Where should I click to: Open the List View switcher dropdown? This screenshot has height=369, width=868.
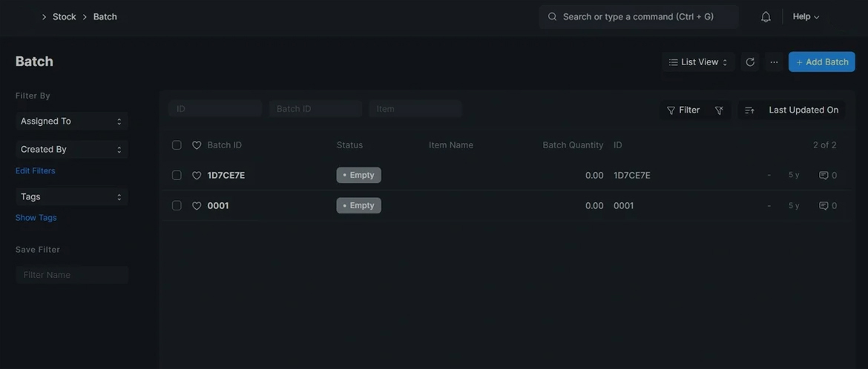click(x=698, y=62)
